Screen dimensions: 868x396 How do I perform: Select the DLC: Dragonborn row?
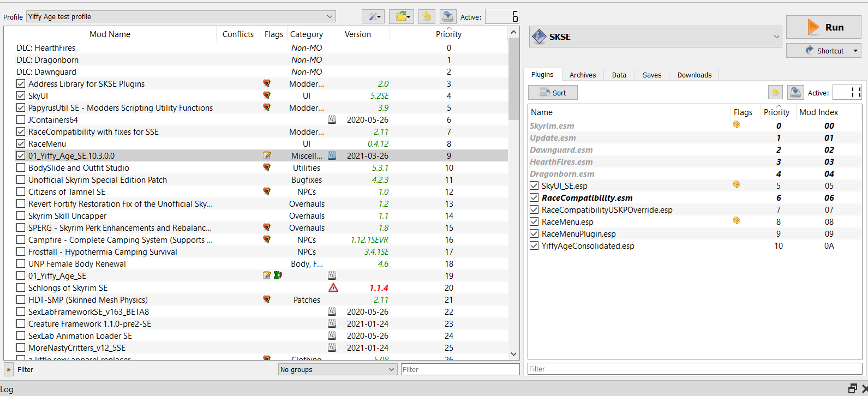pyautogui.click(x=256, y=59)
